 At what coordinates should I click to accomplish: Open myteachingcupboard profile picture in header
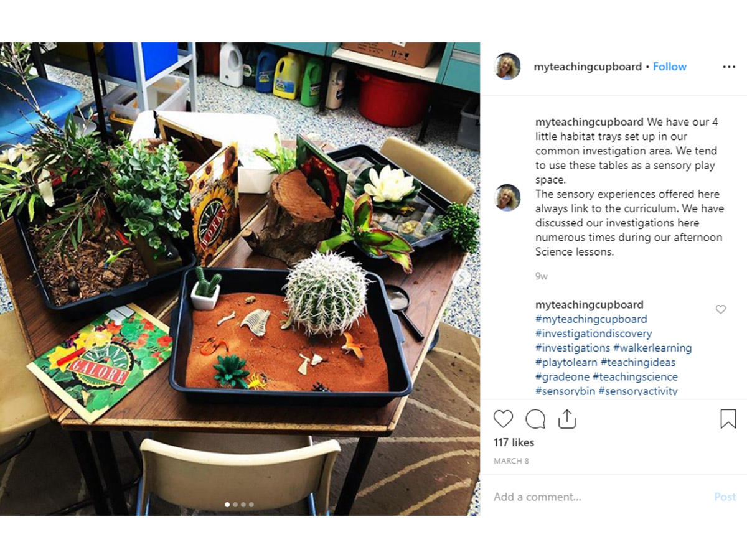(x=507, y=67)
